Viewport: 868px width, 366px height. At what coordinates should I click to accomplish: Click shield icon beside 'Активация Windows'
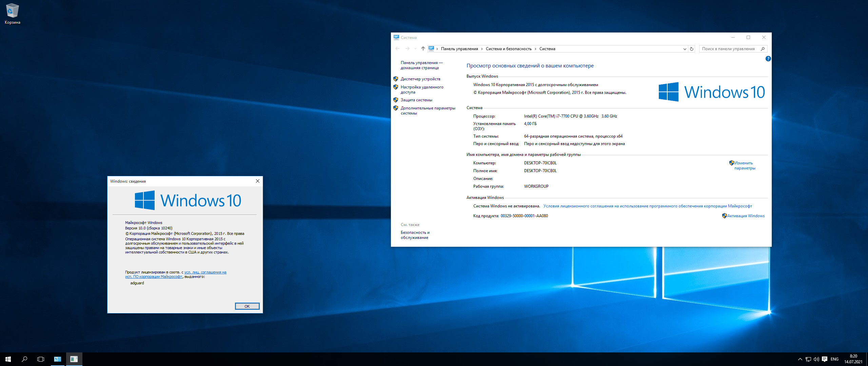[x=724, y=216]
